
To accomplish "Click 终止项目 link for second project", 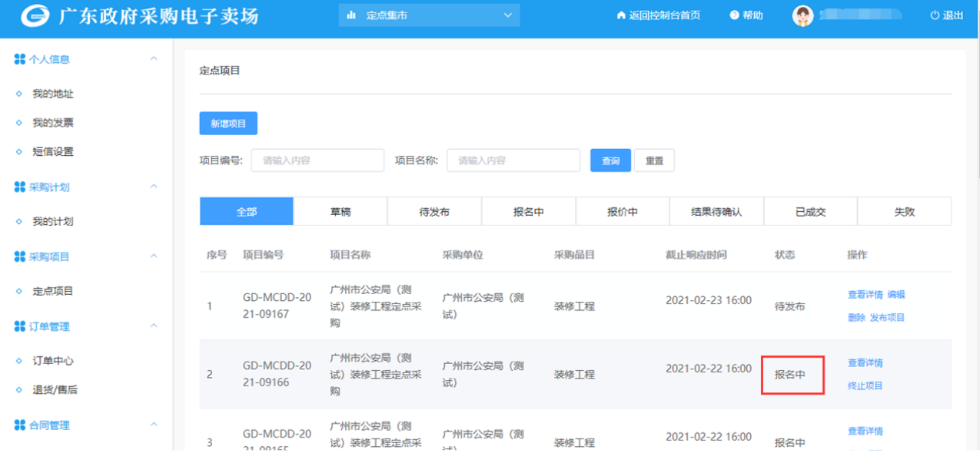I will (x=865, y=386).
